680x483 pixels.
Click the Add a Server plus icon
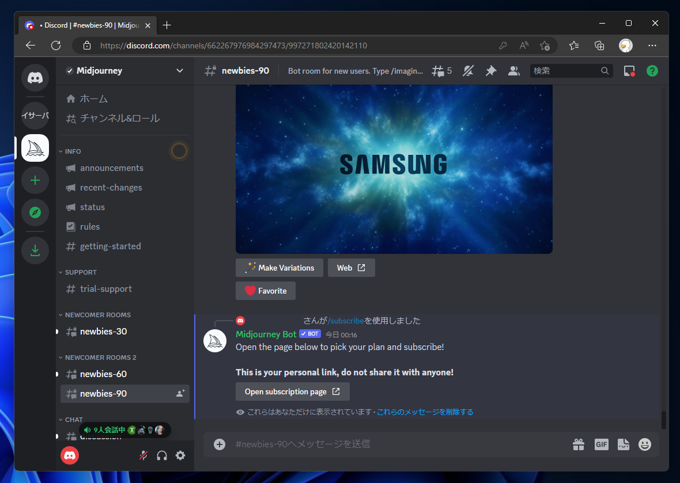[x=35, y=180]
